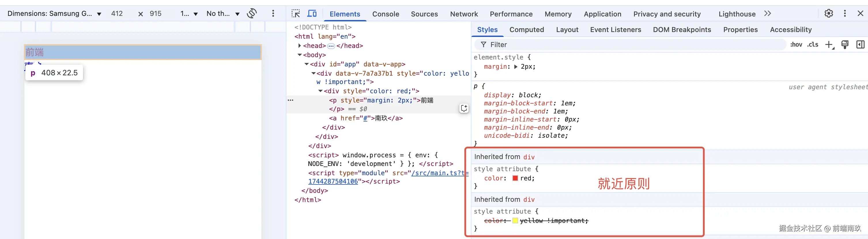Open device toolbar more options menu
The image size is (868, 239).
[x=273, y=14]
